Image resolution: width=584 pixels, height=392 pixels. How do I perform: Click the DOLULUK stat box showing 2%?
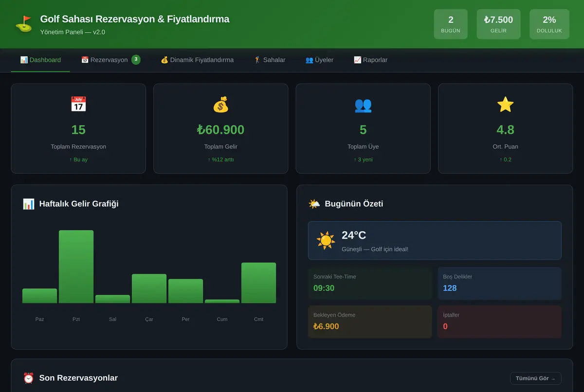[x=549, y=24]
